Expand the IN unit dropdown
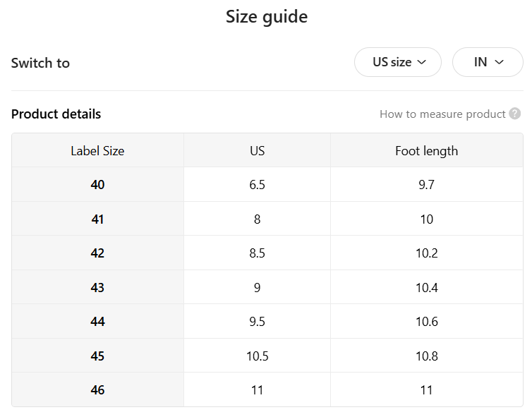 coord(487,62)
